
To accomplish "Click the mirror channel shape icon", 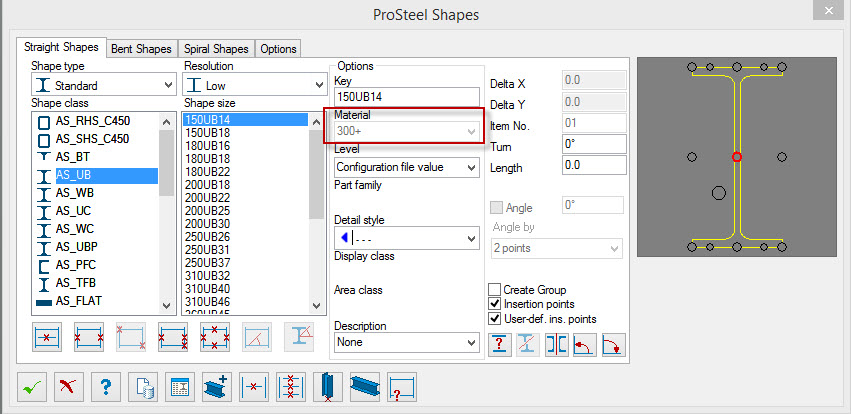I will tap(557, 345).
